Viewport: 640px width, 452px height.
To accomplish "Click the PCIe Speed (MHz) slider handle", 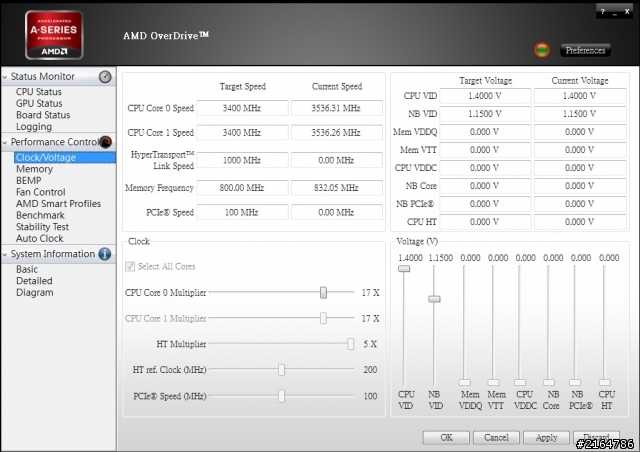I will (281, 396).
